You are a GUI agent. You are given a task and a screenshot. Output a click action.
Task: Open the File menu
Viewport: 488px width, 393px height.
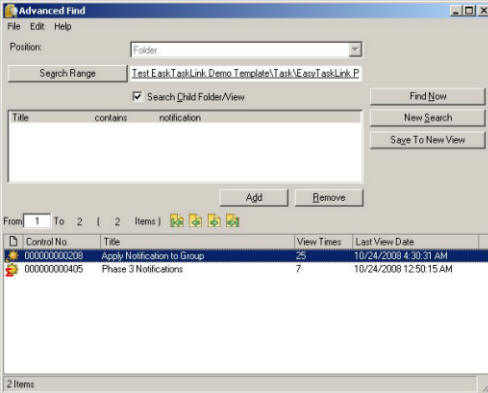click(14, 26)
